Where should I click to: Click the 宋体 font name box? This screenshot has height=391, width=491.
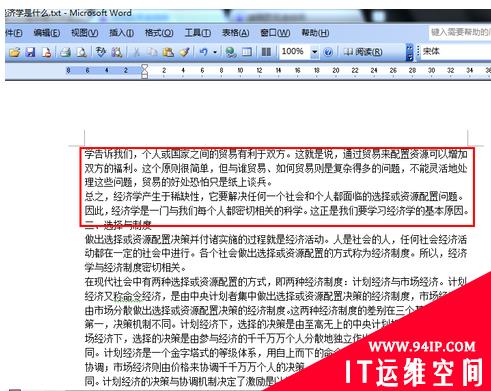click(455, 51)
